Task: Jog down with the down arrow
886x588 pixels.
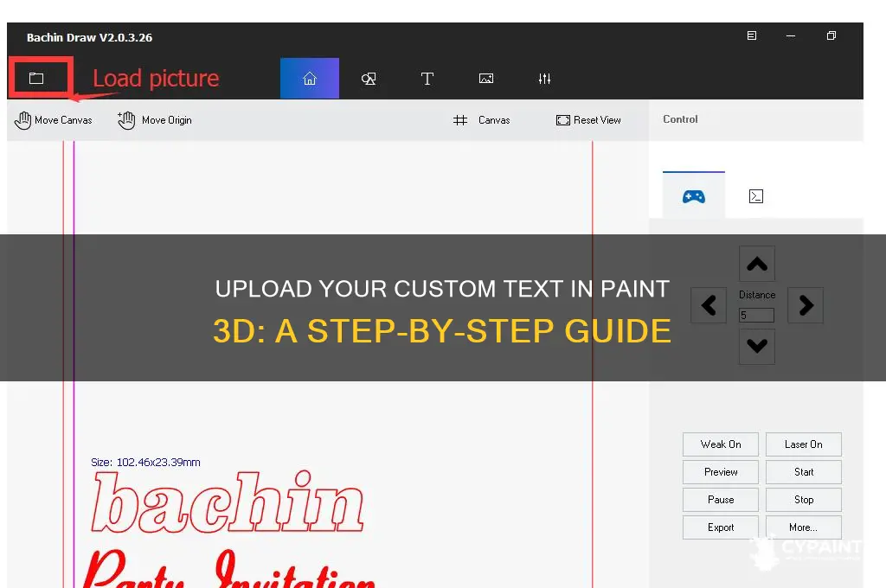Action: 757,346
